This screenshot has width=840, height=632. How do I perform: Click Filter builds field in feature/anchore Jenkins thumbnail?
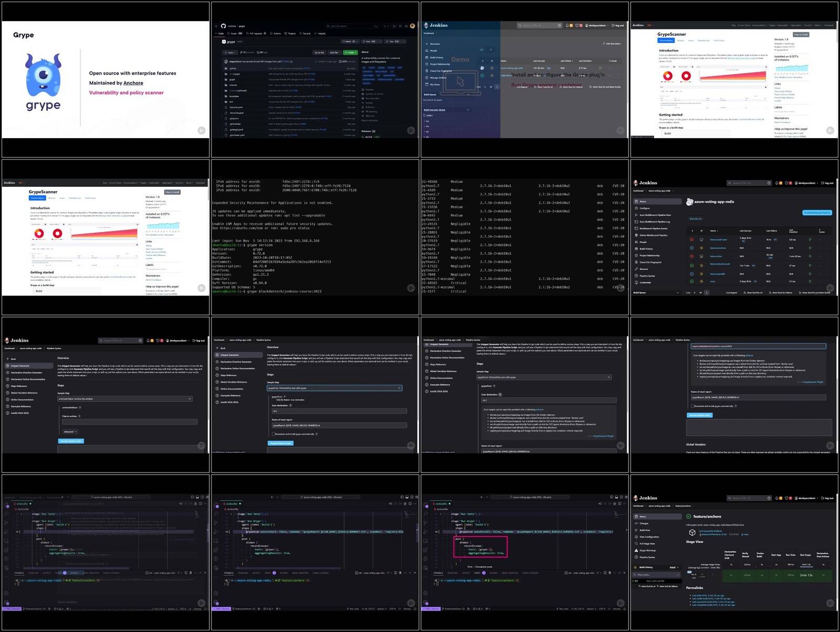coord(656,575)
